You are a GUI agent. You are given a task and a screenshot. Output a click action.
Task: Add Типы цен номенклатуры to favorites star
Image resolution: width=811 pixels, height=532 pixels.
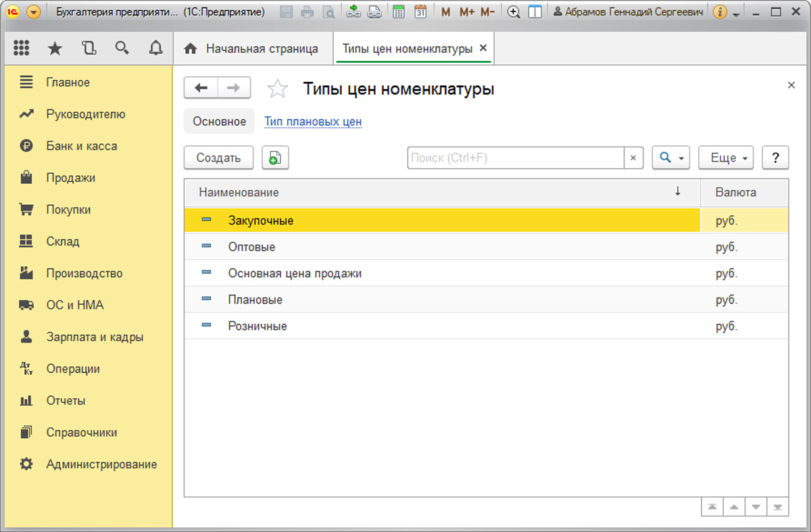277,89
